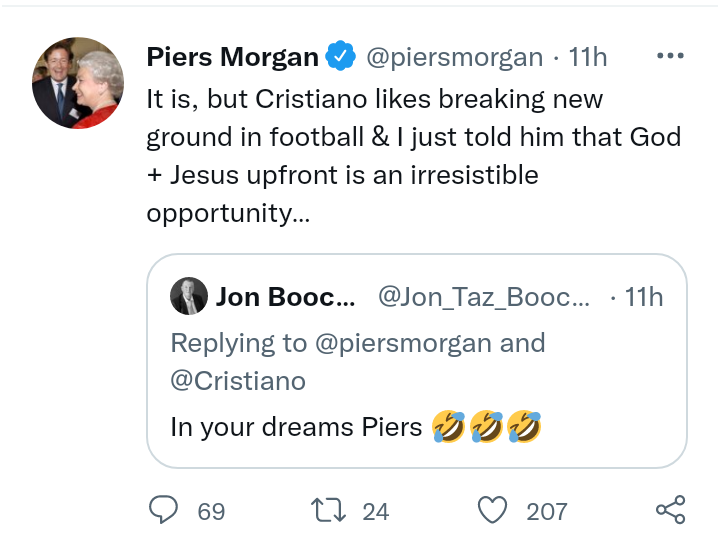Click the blue verified badge
The image size is (720, 546).
342,57
